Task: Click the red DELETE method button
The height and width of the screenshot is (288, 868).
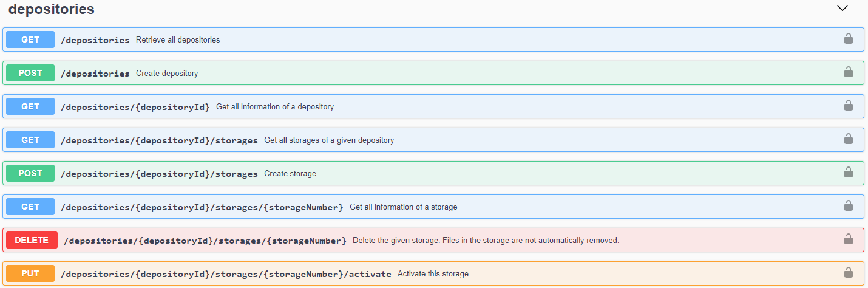Action: 32,241
